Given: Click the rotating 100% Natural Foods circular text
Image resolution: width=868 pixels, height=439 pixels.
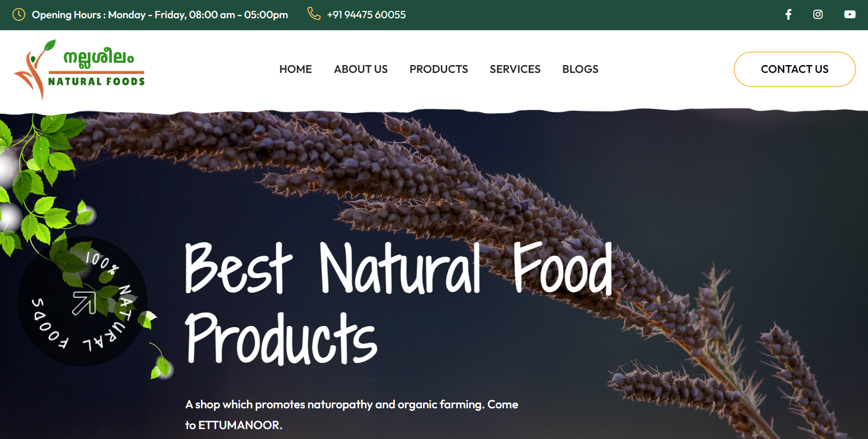Looking at the screenshot, I should tap(82, 302).
